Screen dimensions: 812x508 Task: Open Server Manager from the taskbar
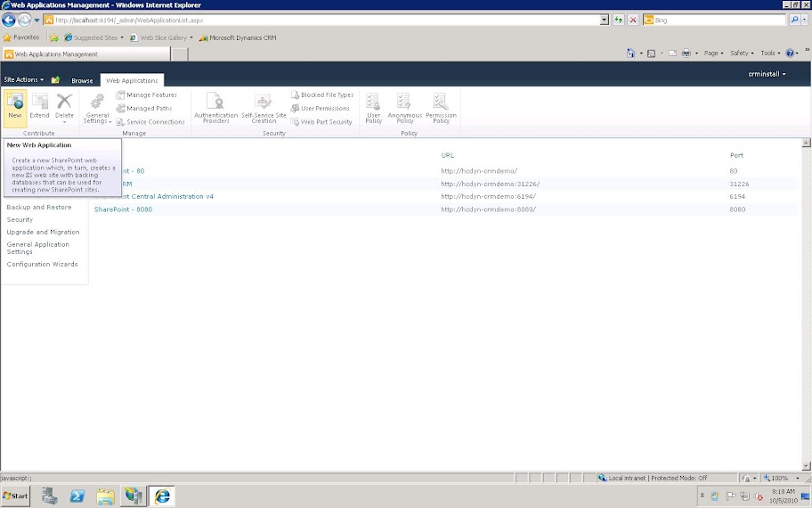pos(50,496)
